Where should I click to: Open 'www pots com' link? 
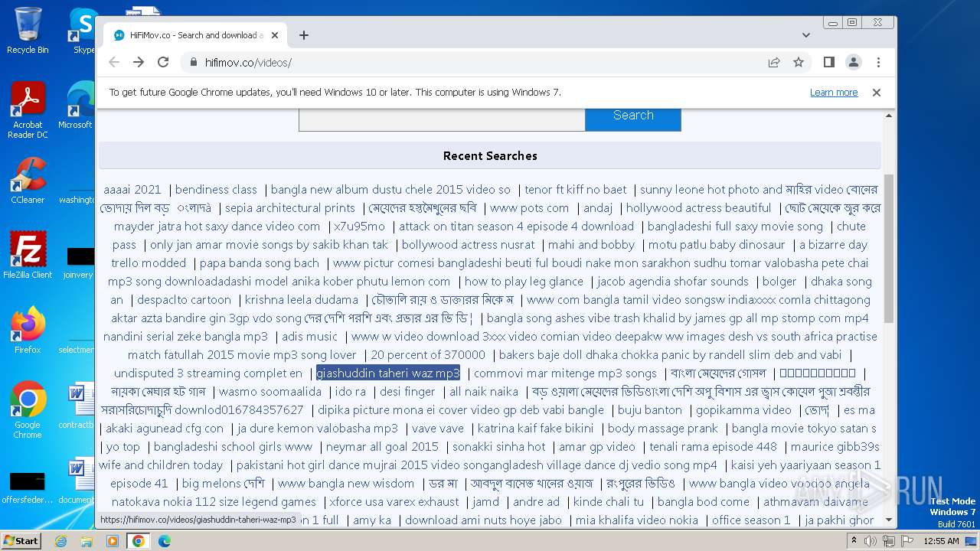(530, 208)
